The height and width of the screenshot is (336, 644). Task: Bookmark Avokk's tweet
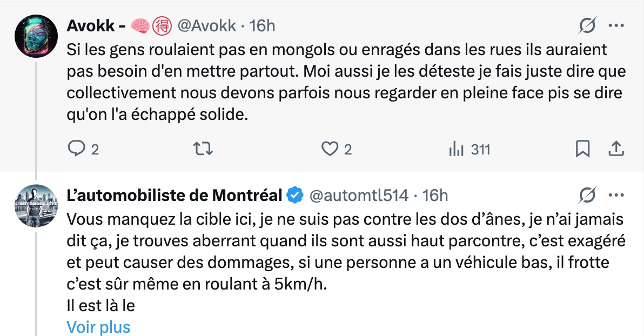[582, 149]
